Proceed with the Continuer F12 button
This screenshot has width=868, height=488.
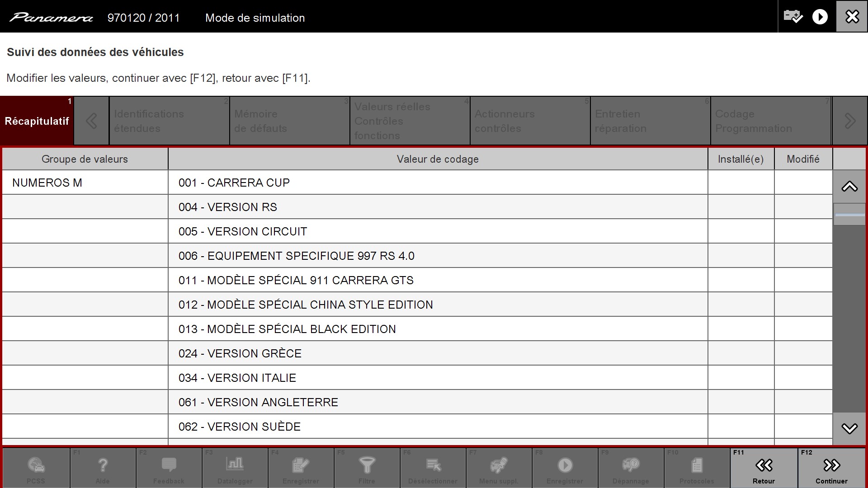point(831,468)
